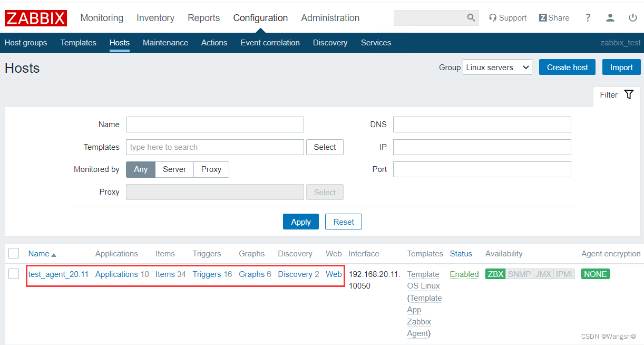
Task: Click Select button next to Templates
Action: pos(325,147)
